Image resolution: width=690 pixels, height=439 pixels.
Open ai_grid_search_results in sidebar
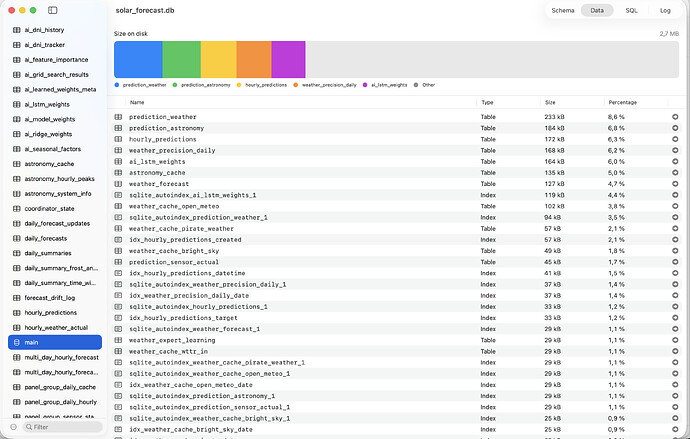(55, 75)
